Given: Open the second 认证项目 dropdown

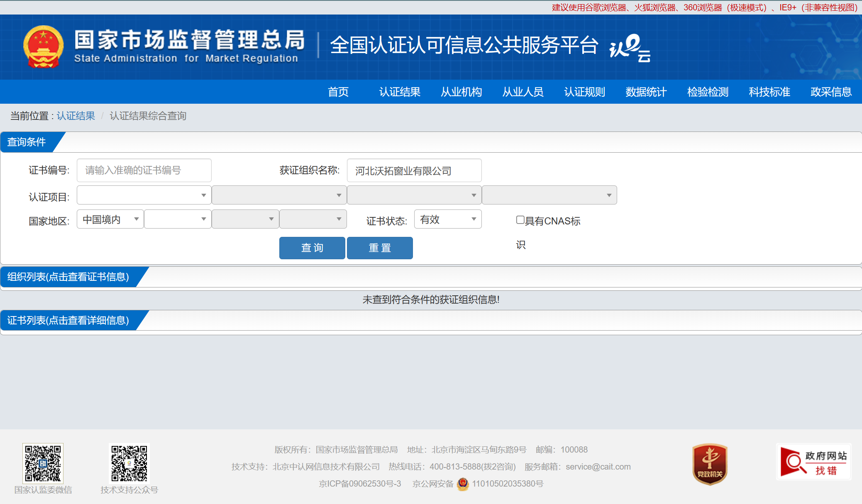Looking at the screenshot, I should pyautogui.click(x=279, y=195).
